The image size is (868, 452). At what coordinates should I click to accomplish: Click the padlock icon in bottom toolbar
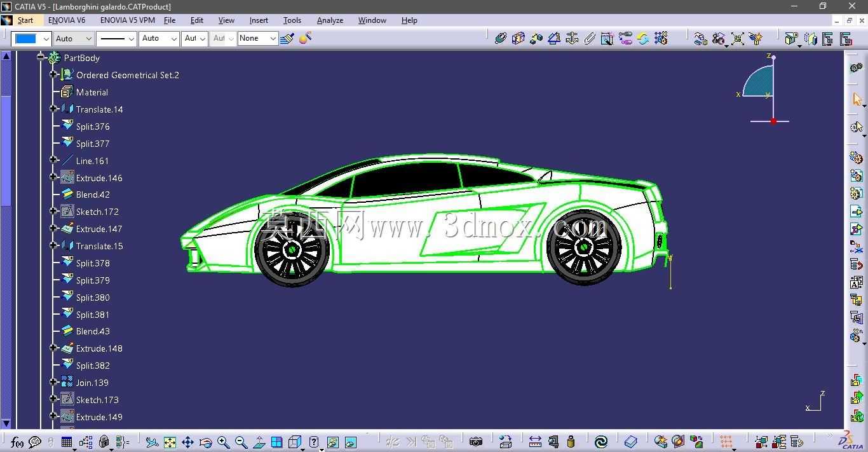click(x=104, y=442)
